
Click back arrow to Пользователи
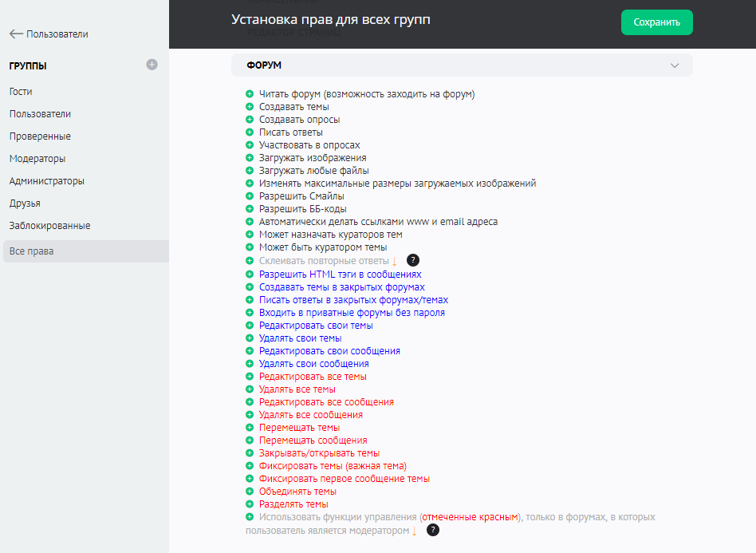(x=16, y=34)
